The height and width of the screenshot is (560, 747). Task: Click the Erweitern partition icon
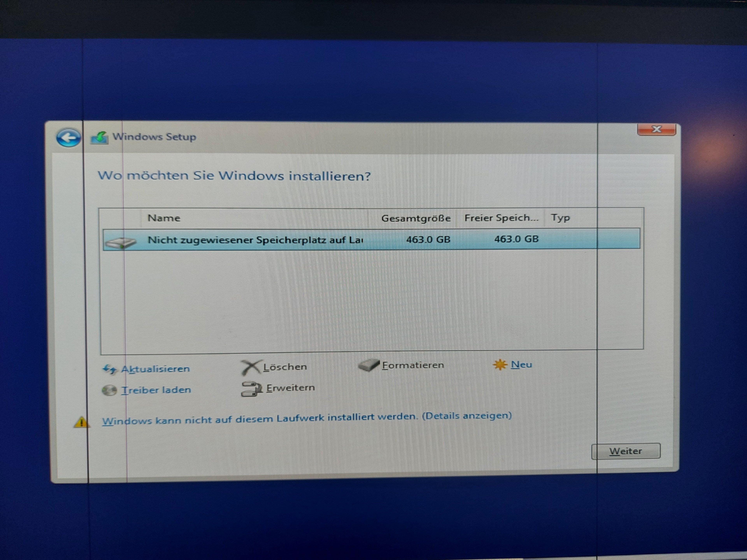point(251,389)
